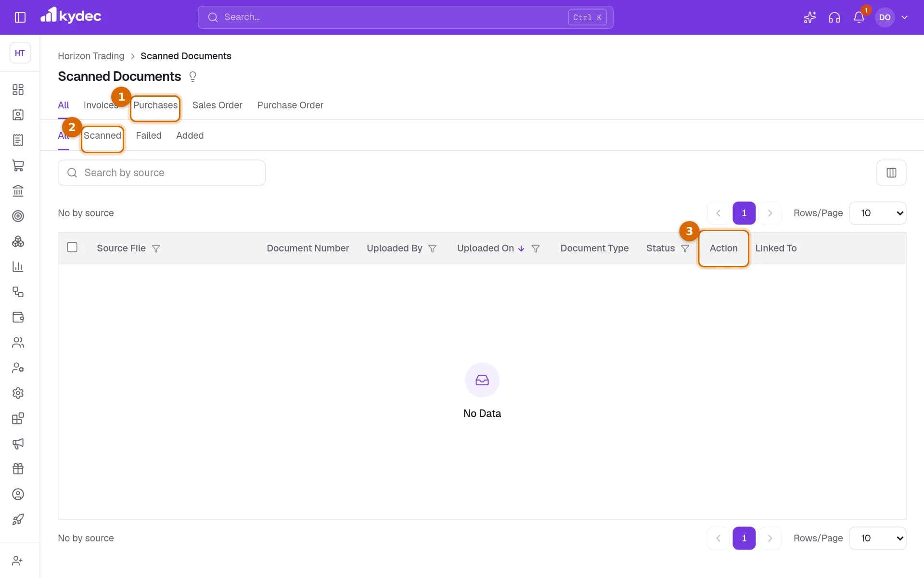Open the wallet sidebar icon
924x578 pixels.
coord(18,317)
